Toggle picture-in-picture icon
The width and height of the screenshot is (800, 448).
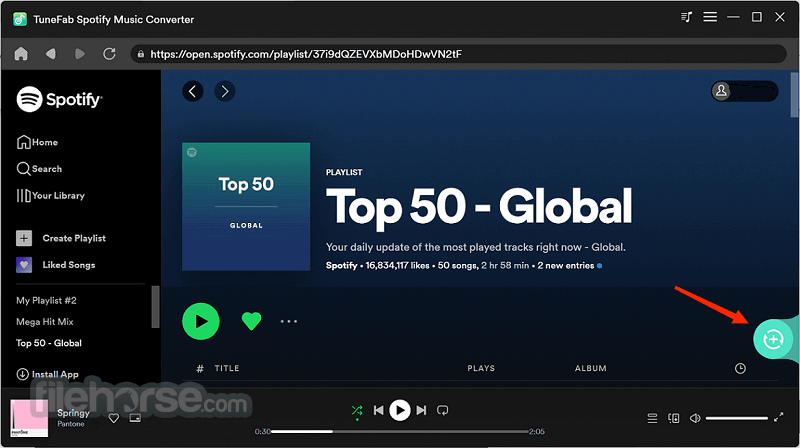135,418
